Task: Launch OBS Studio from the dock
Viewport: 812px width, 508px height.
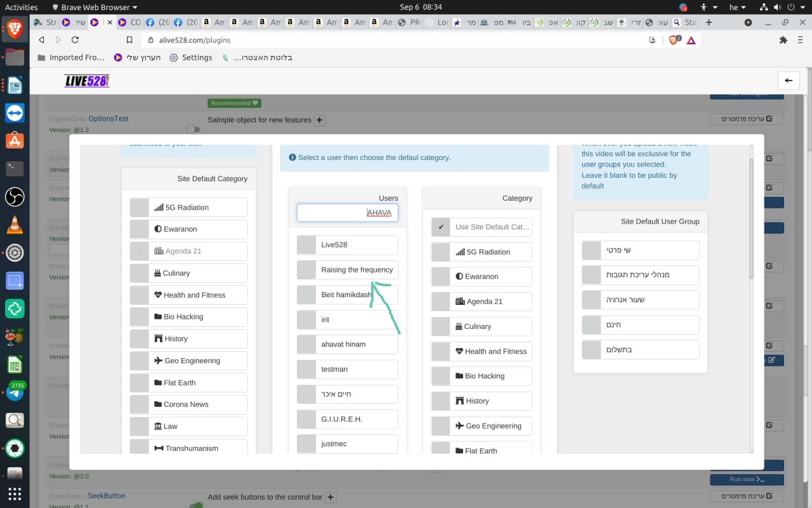Action: (x=15, y=197)
